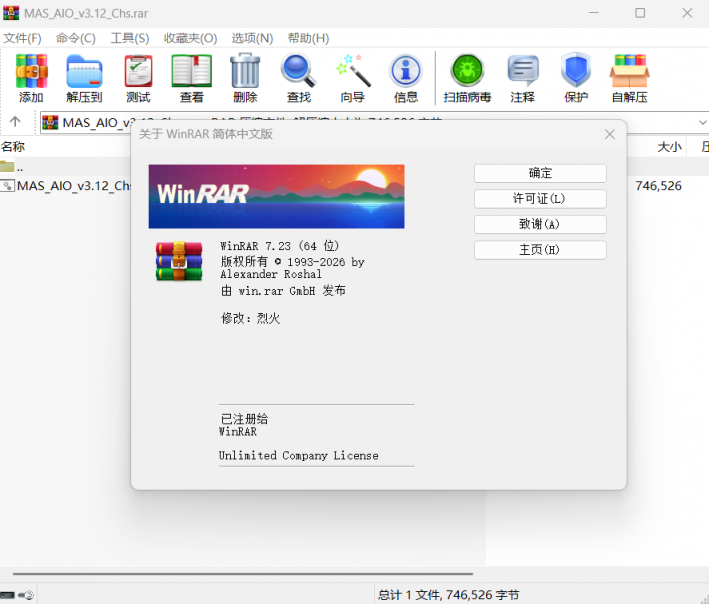Click the Comment (注释) icon
The width and height of the screenshot is (709, 604).
tap(523, 78)
